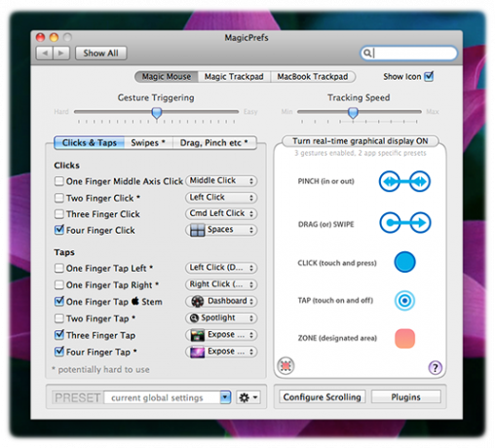Enable Three Finger Click checkbox

coord(59,214)
